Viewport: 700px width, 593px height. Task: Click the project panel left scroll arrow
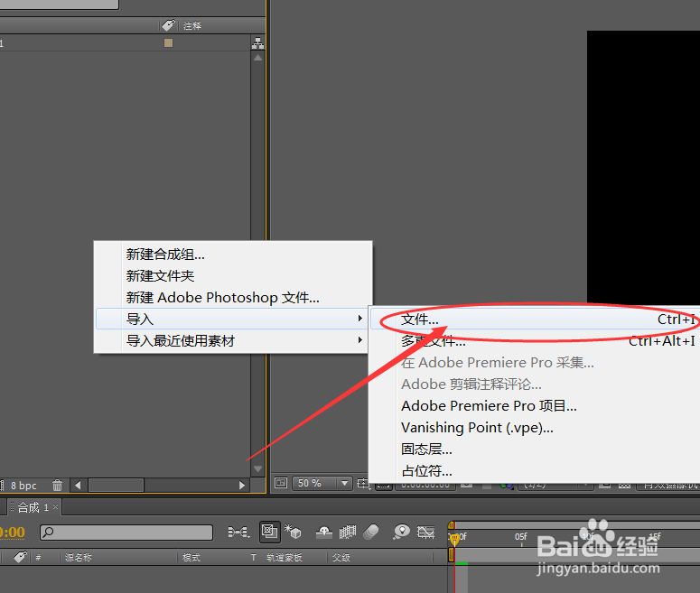pyautogui.click(x=78, y=485)
